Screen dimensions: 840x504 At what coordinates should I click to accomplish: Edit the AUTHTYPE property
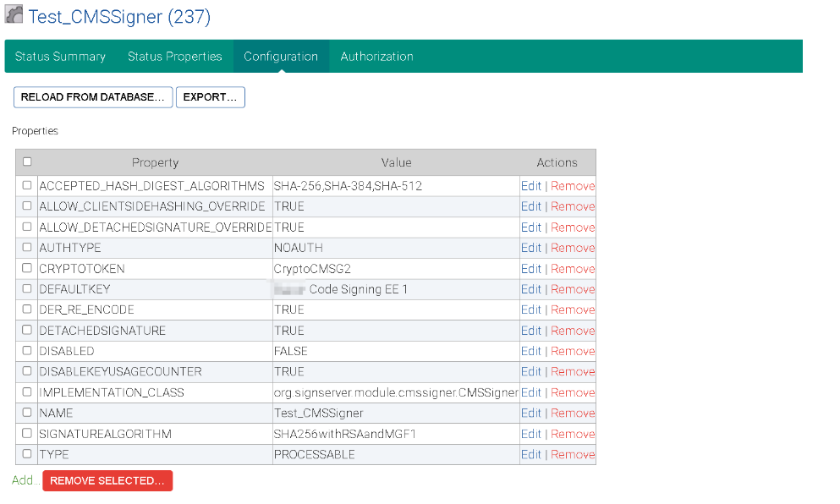click(531, 248)
